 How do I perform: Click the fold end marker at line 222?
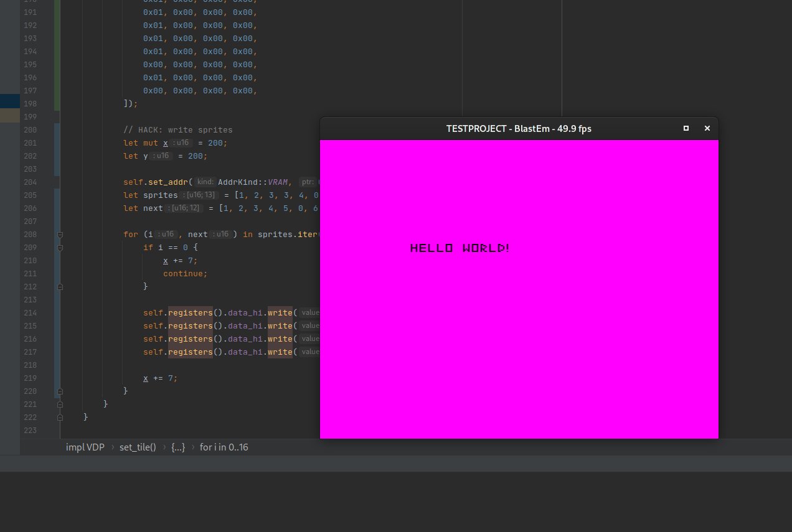coord(60,418)
